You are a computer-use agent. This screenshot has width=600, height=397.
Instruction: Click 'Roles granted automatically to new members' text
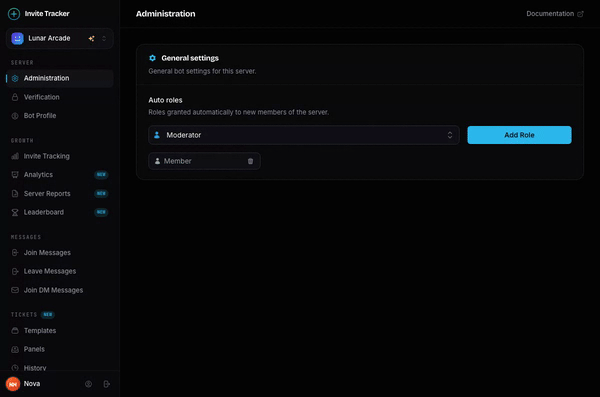238,112
